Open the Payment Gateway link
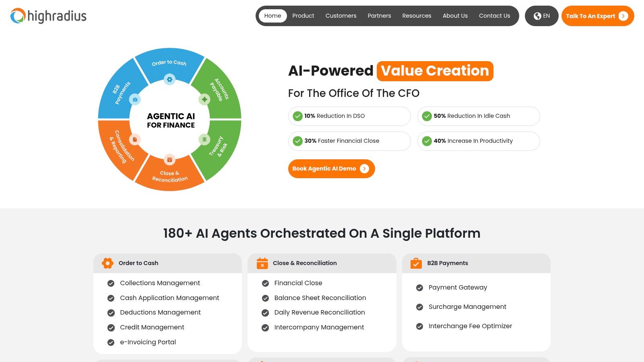644x362 pixels. coord(458,288)
